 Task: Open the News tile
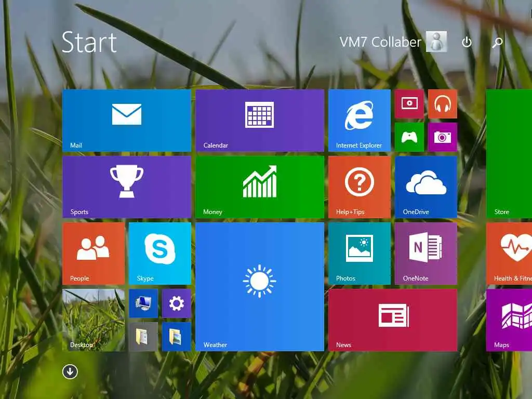pyautogui.click(x=393, y=320)
